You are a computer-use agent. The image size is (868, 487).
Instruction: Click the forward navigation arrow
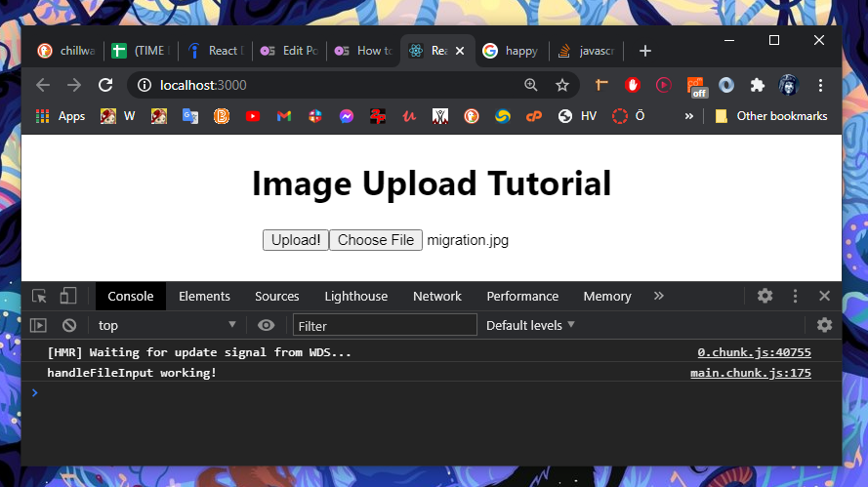(x=73, y=85)
